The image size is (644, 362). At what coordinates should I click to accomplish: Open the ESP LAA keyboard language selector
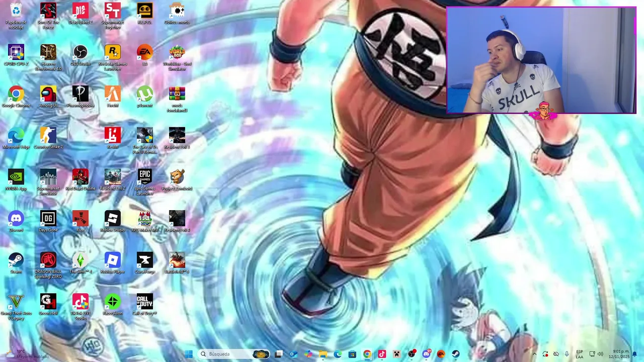[580, 354]
